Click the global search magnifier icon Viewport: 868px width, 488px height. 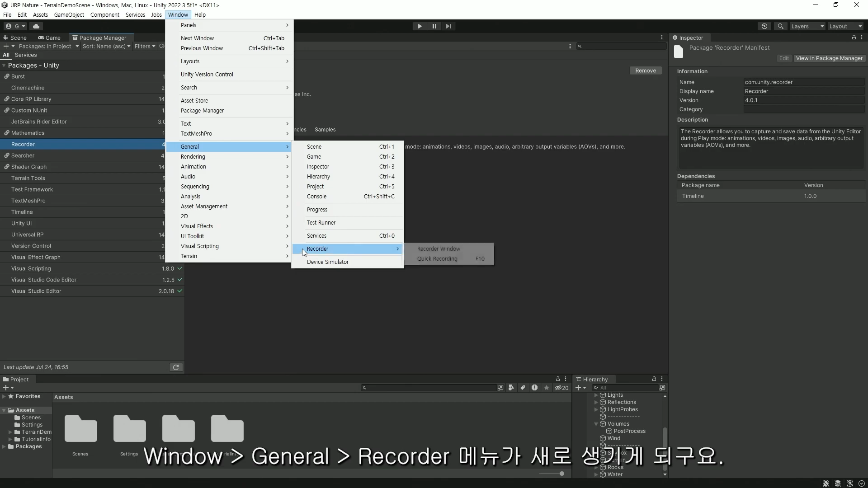780,26
